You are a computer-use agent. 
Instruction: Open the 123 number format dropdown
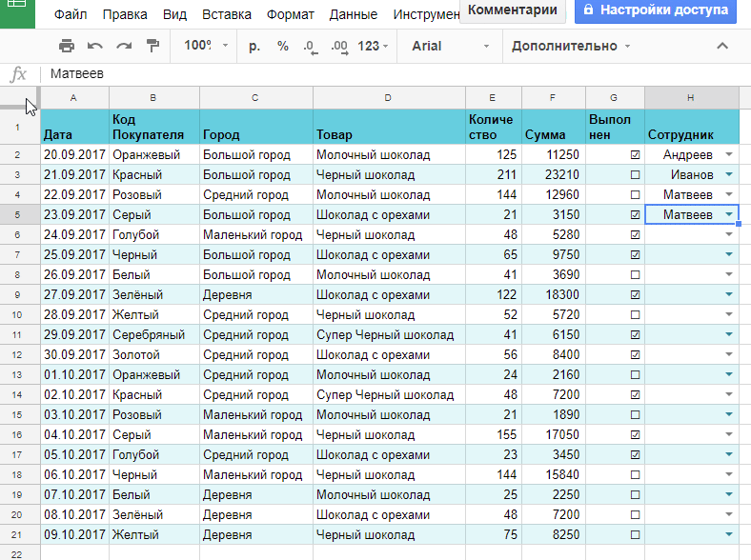(x=373, y=46)
